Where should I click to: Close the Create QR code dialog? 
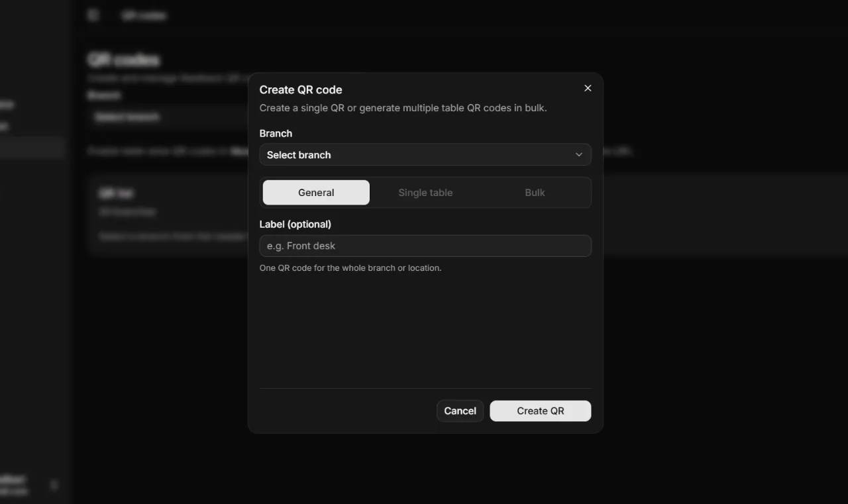[x=588, y=88]
